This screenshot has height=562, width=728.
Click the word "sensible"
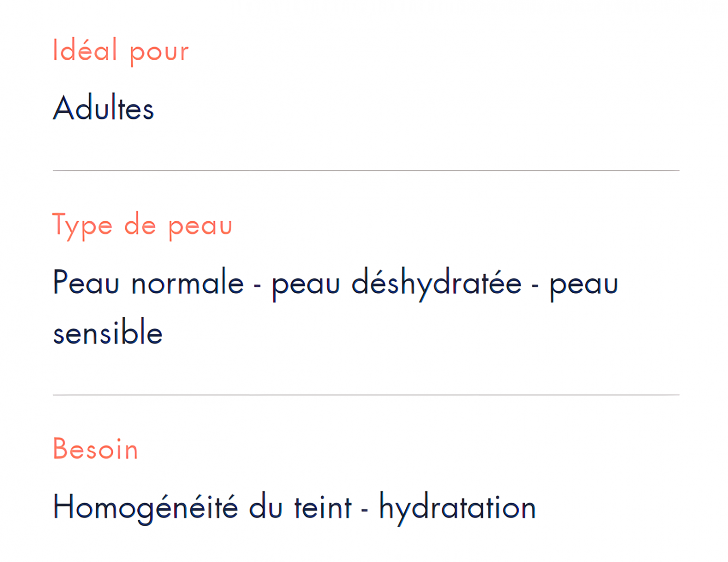(x=108, y=332)
